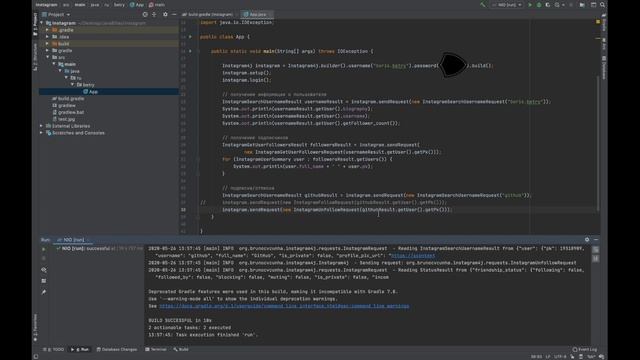Open Project panel gear settings
Viewport: 640px width, 360px height.
pyautogui.click(x=165, y=14)
